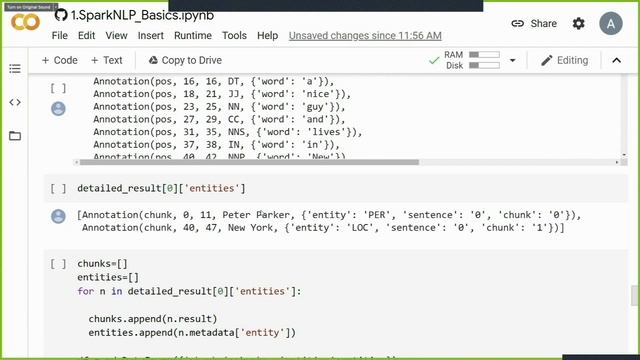Click the page vertical scrollbar thumb
Image resolution: width=640 pixels, height=360 pixels.
click(x=634, y=296)
